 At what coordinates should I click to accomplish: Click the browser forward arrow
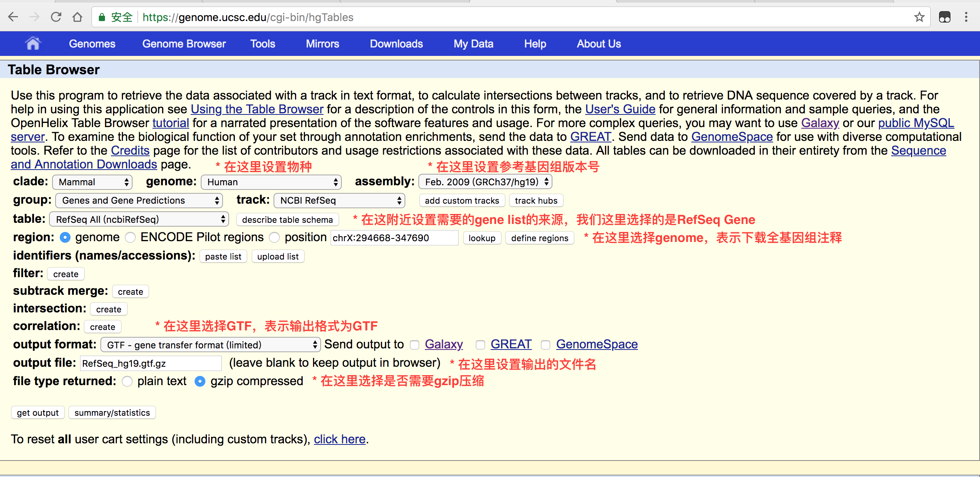[34, 17]
